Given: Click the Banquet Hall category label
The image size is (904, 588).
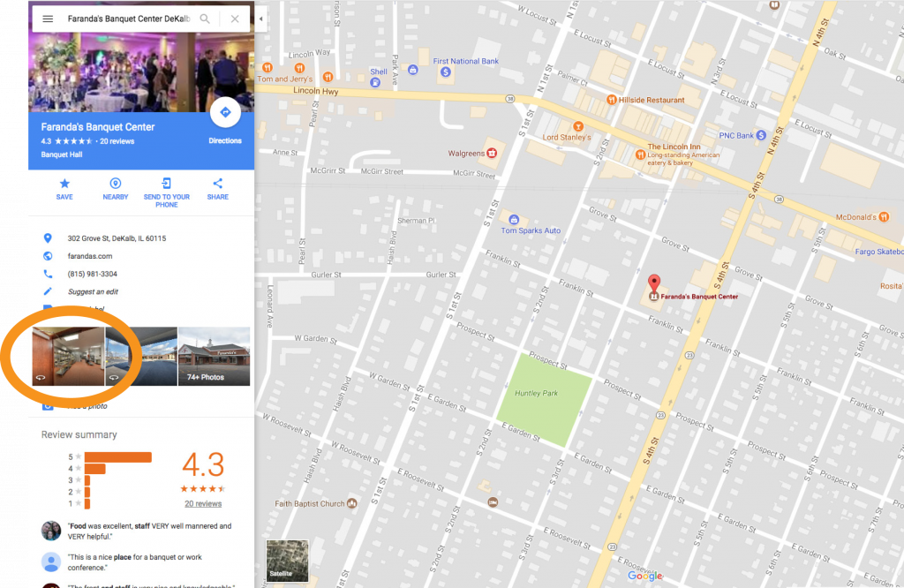Looking at the screenshot, I should pyautogui.click(x=62, y=155).
